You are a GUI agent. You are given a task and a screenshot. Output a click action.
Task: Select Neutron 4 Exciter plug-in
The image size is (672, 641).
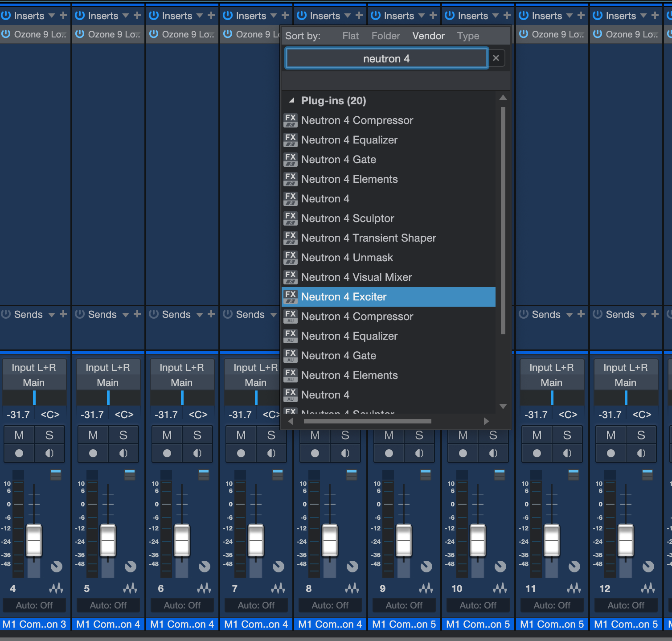coord(389,297)
